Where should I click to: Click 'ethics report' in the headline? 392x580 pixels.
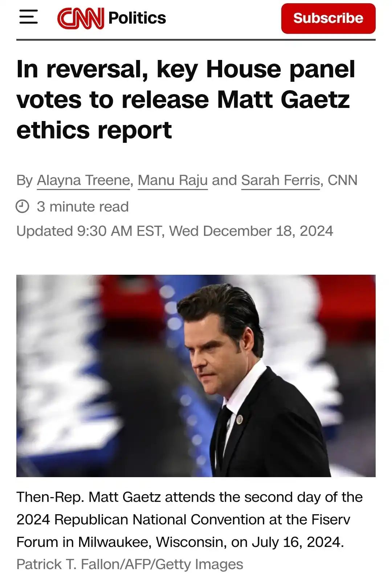pyautogui.click(x=94, y=130)
